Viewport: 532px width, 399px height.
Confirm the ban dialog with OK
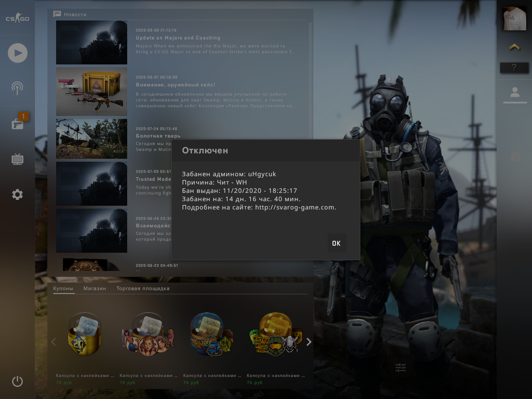[x=336, y=243]
